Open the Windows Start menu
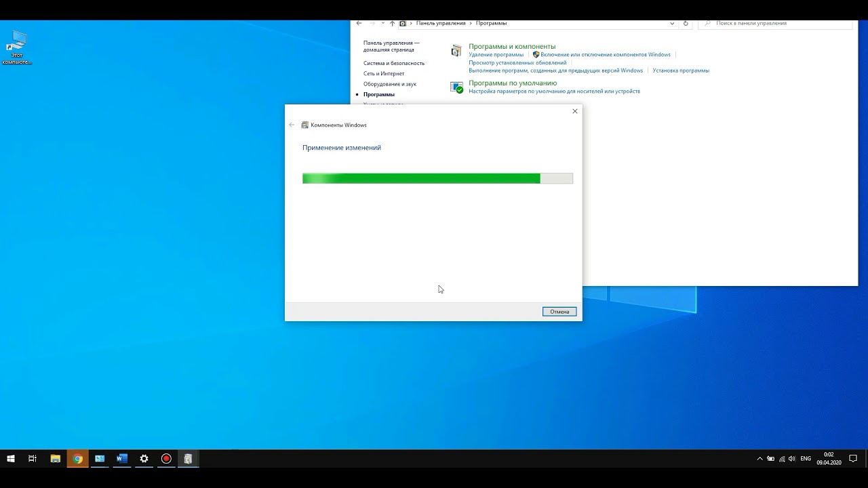 11,459
